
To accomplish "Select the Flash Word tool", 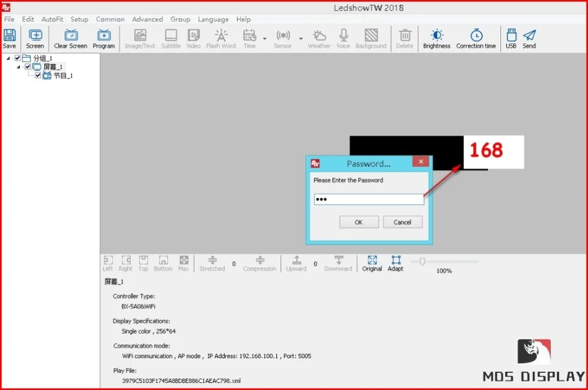I will (221, 39).
